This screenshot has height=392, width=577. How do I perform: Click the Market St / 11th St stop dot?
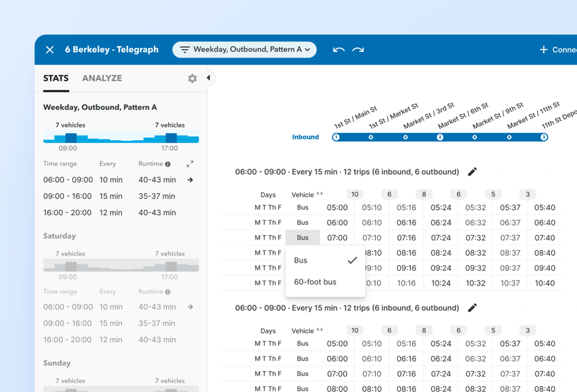click(x=509, y=137)
